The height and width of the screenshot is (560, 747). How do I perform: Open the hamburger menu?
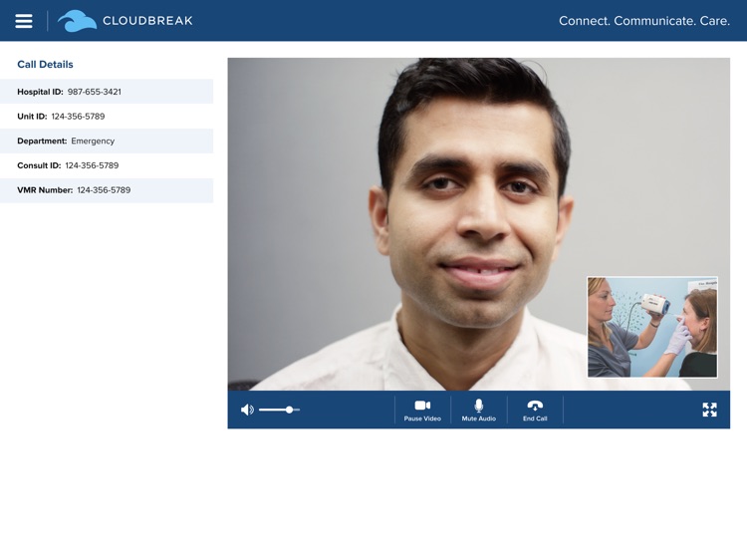point(24,21)
